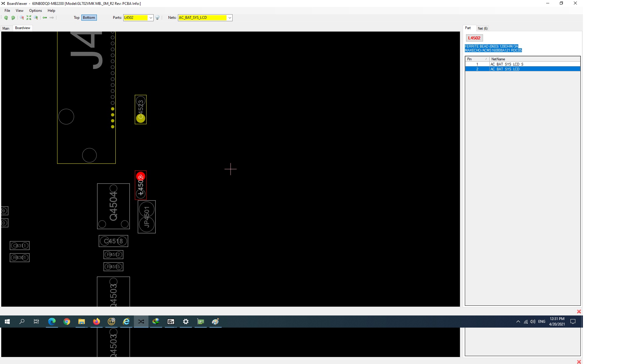
Task: Open the Main tab
Action: [6, 29]
